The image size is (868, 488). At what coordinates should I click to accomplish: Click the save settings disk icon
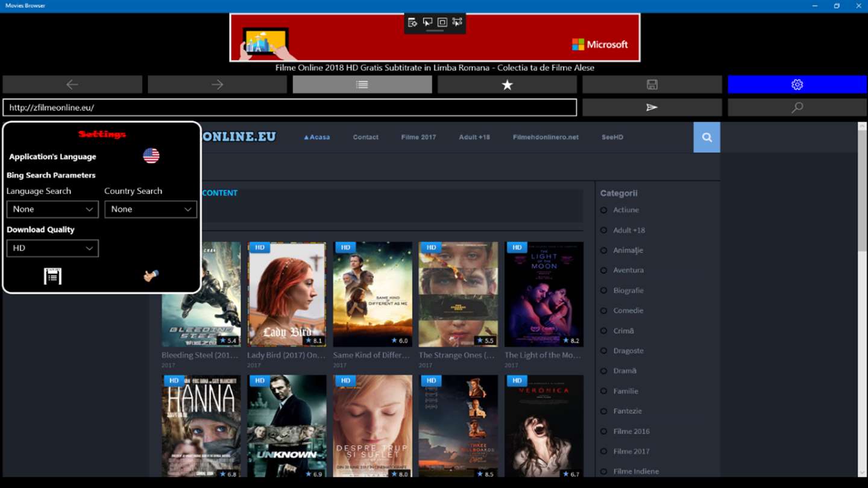(53, 276)
